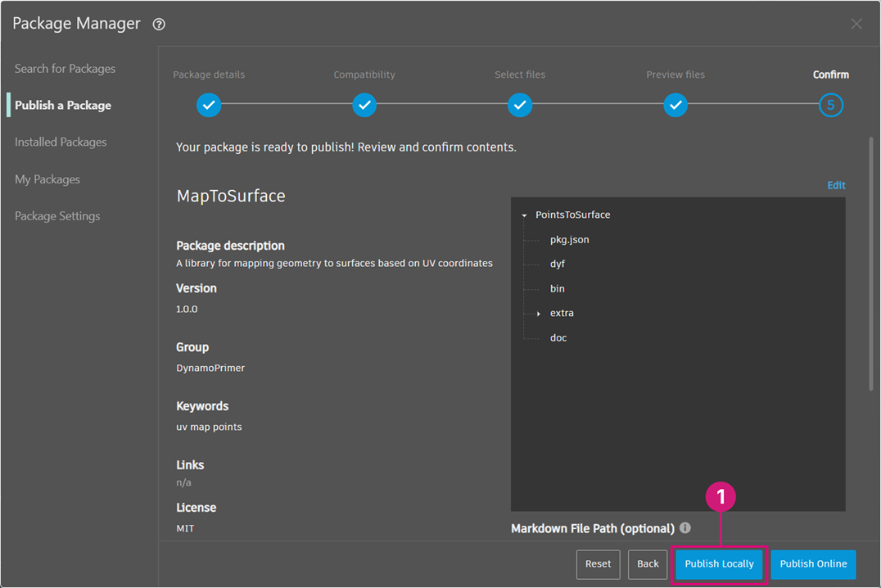The height and width of the screenshot is (588, 881).
Task: Close the Package Manager window
Action: (x=856, y=24)
